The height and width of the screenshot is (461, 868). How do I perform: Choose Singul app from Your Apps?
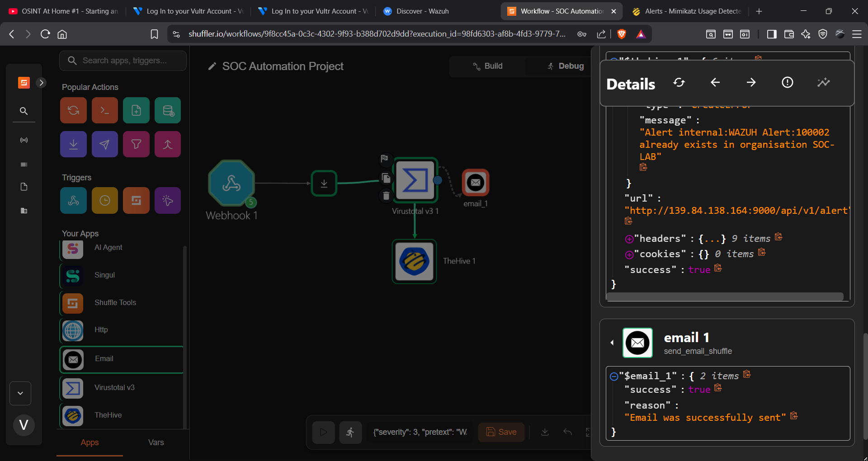click(x=121, y=275)
